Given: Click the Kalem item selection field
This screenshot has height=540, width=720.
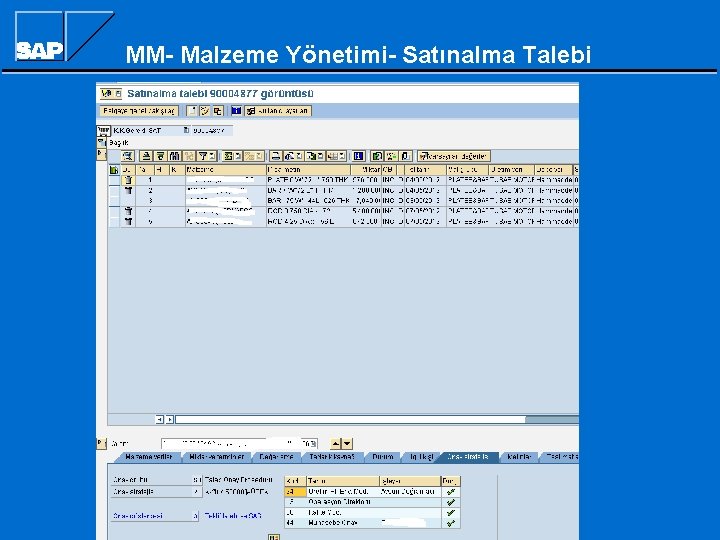Looking at the screenshot, I should [x=239, y=444].
